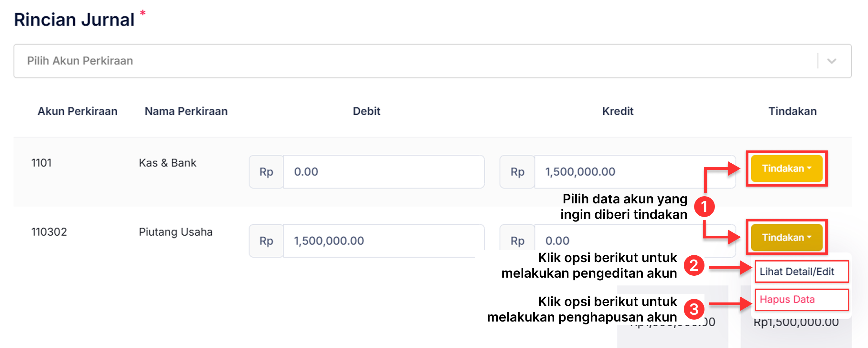
Task: Select Lihat Detail/Edit option
Action: [802, 271]
